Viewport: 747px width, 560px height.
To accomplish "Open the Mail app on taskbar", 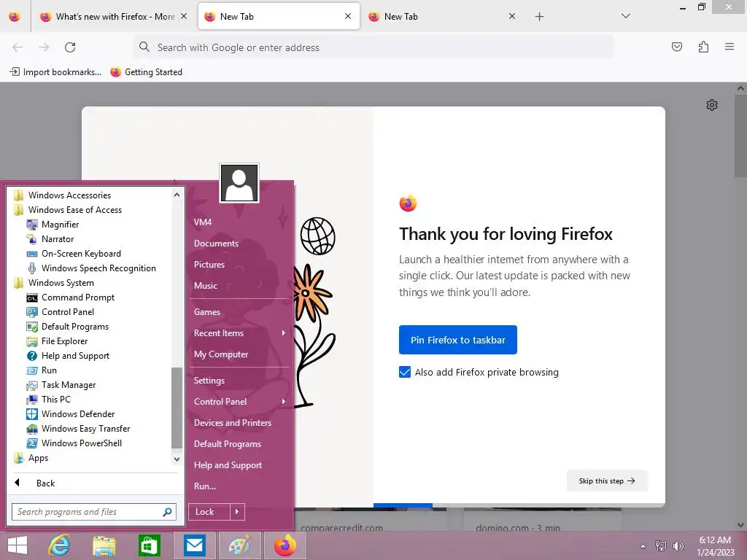I will click(x=194, y=545).
